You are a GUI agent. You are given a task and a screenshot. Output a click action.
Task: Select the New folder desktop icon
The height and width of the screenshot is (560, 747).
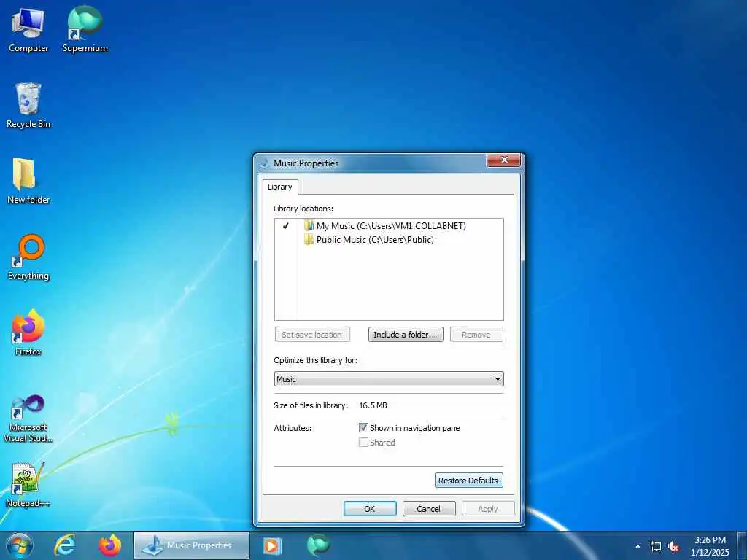[x=28, y=181]
